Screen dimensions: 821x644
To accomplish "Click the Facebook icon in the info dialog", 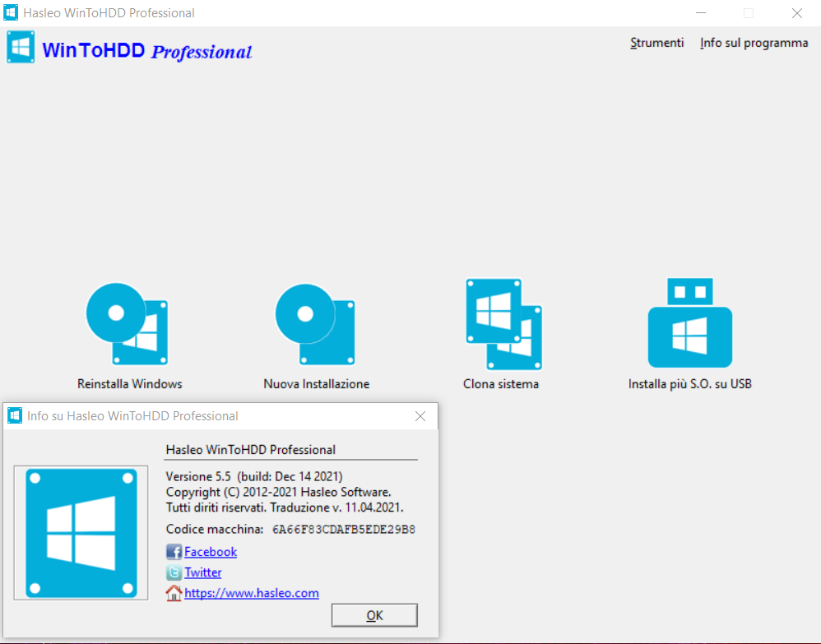I will coord(174,552).
